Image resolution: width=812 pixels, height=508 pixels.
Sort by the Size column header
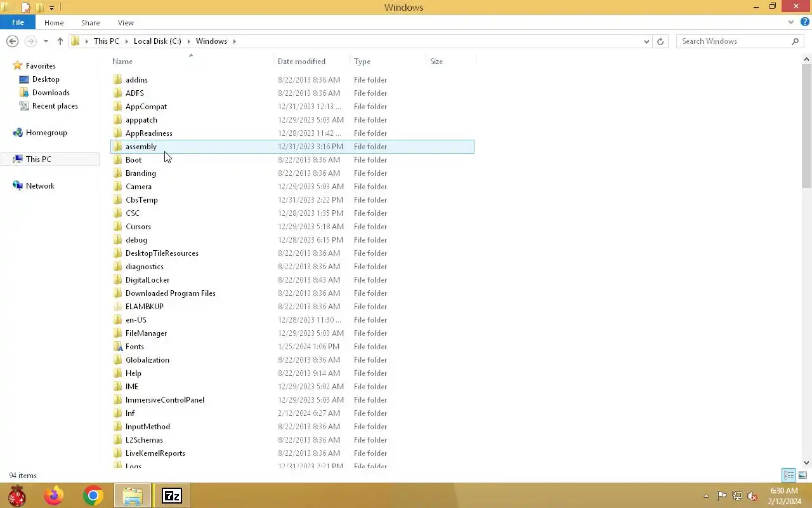(436, 62)
